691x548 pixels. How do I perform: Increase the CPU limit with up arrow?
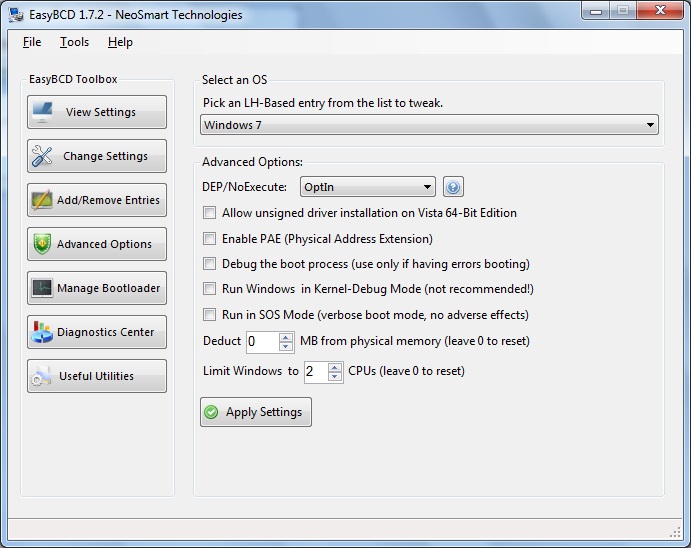click(x=336, y=366)
